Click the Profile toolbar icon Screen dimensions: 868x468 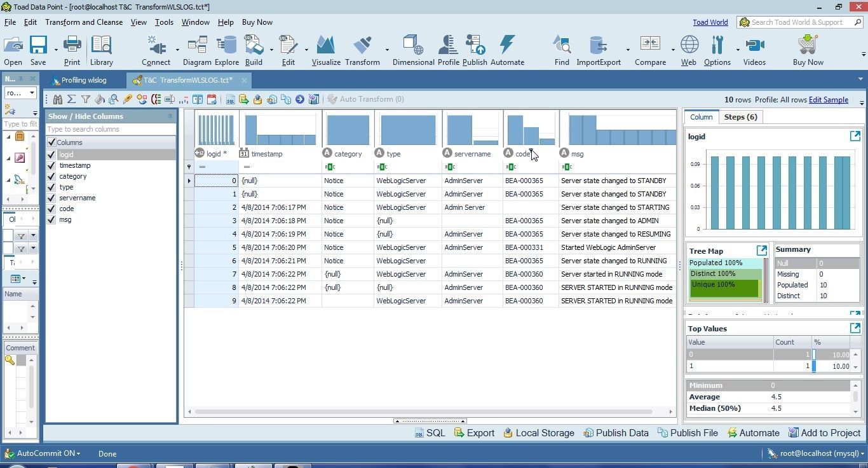click(448, 51)
